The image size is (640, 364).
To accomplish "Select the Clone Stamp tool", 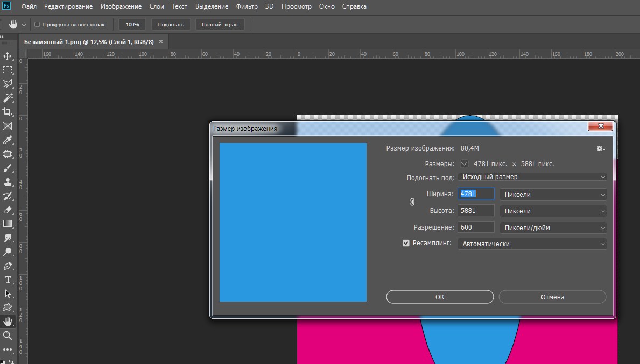I will click(x=8, y=182).
